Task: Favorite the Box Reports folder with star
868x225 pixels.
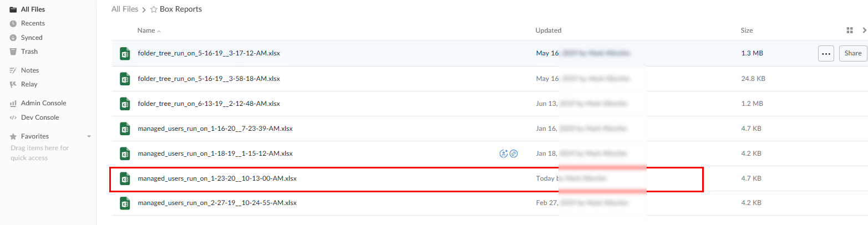Action: click(x=154, y=9)
